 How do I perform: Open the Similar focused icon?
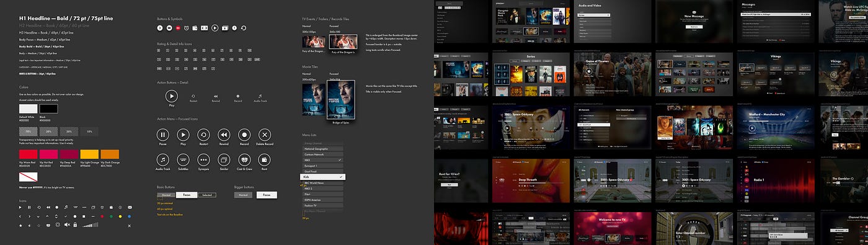coord(224,160)
